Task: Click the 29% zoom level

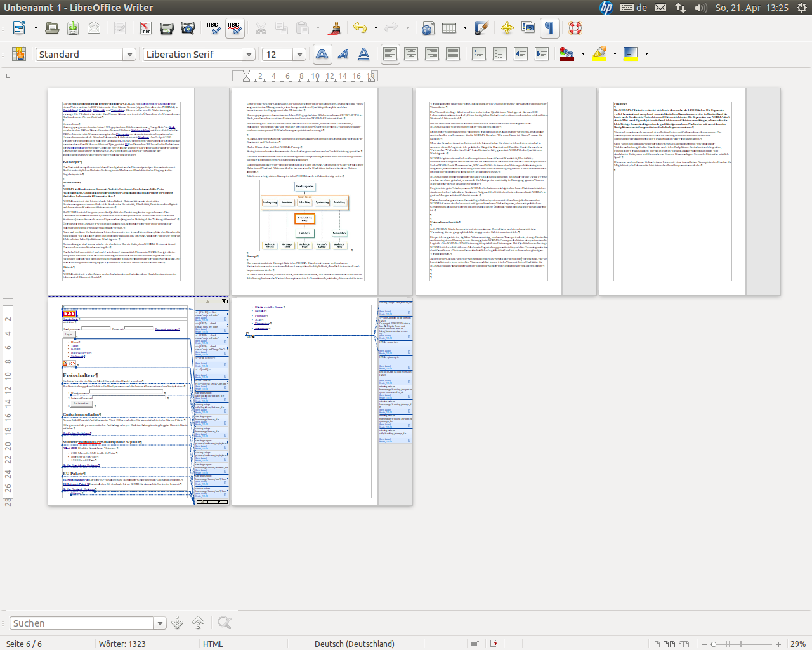Action: (x=798, y=644)
